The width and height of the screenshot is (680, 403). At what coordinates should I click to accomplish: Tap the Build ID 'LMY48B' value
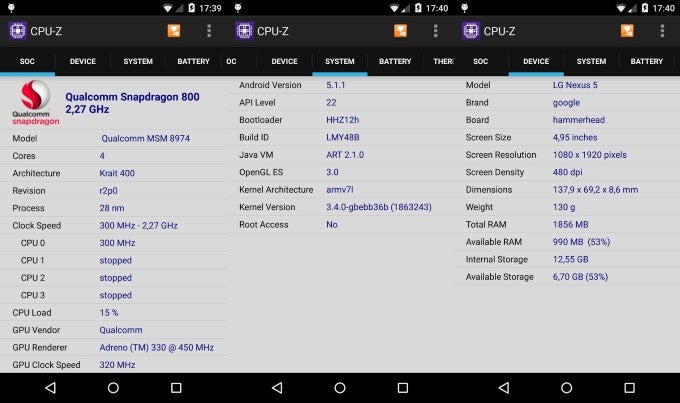click(x=343, y=137)
